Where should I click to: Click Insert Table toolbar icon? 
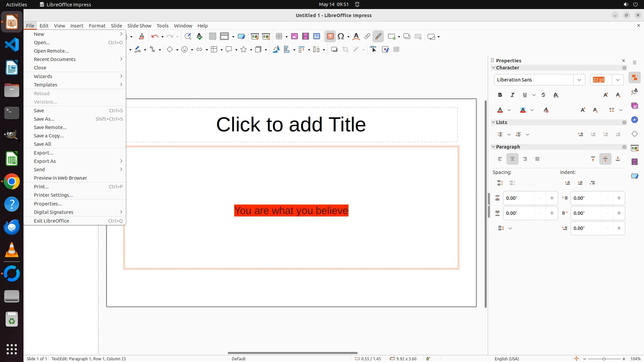coord(279,37)
